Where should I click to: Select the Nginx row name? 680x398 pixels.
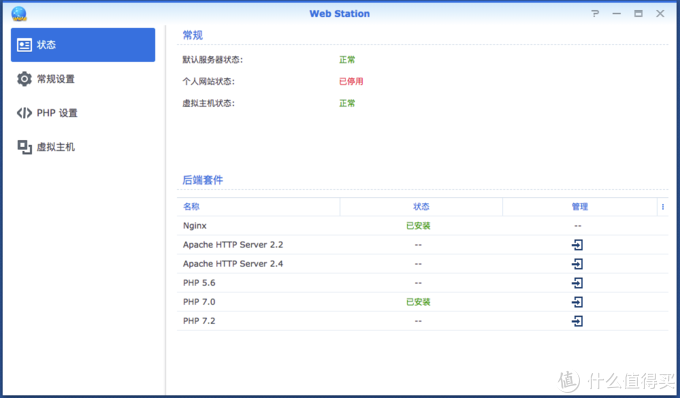(195, 226)
